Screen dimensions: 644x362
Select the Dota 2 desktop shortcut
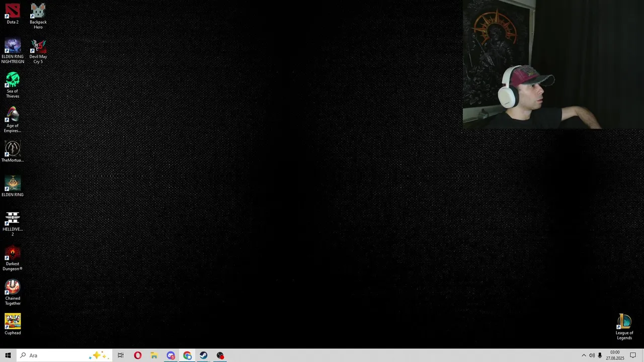tap(13, 14)
